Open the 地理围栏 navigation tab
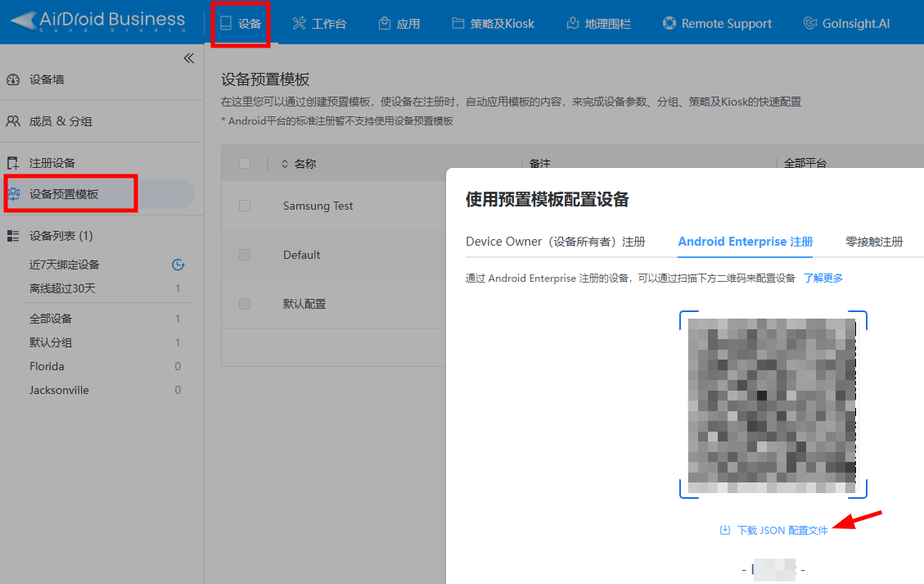 click(x=599, y=24)
